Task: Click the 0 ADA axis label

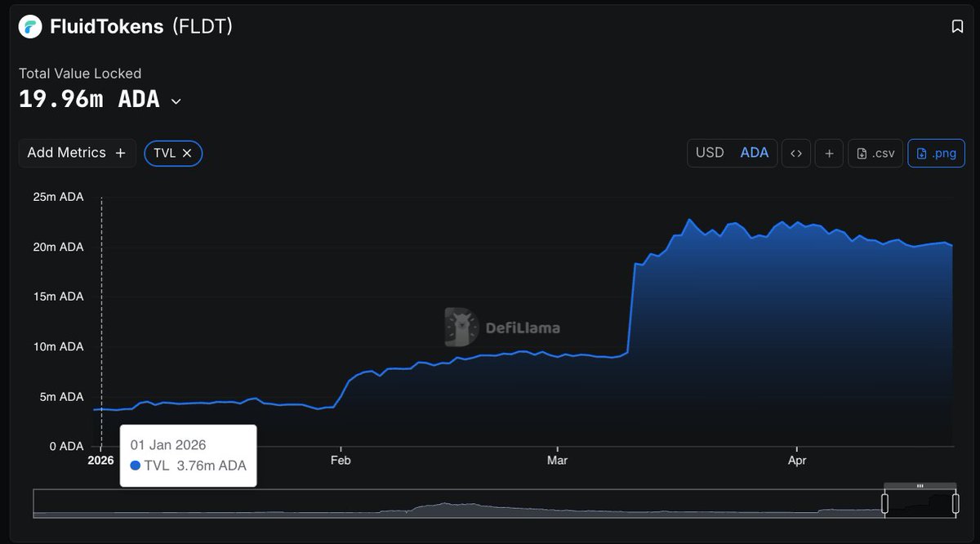Action: [x=66, y=447]
